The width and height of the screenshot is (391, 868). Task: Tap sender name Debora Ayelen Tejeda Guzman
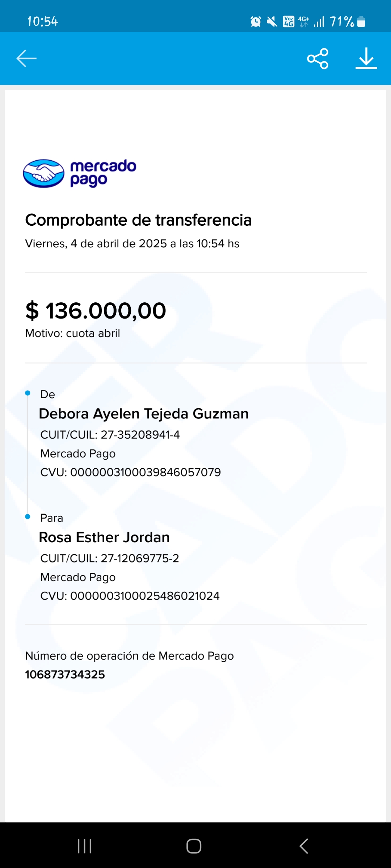[144, 414]
